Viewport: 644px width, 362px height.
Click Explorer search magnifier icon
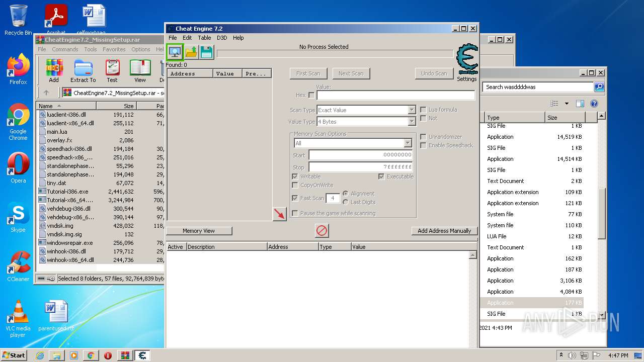599,87
